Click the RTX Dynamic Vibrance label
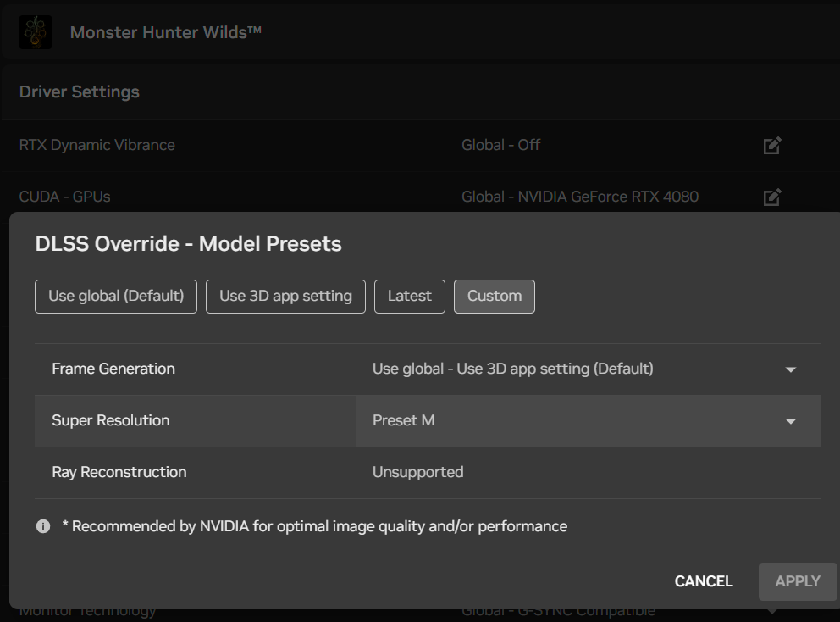The height and width of the screenshot is (622, 840). (x=97, y=145)
